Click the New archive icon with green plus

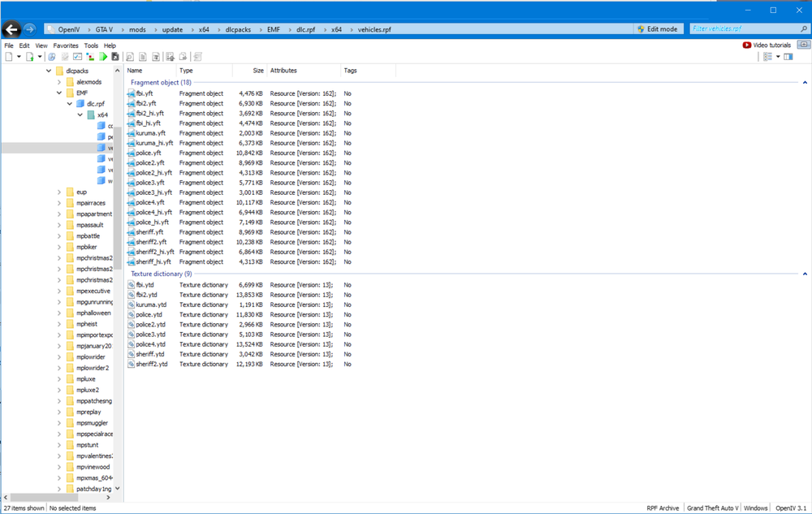[x=31, y=56]
